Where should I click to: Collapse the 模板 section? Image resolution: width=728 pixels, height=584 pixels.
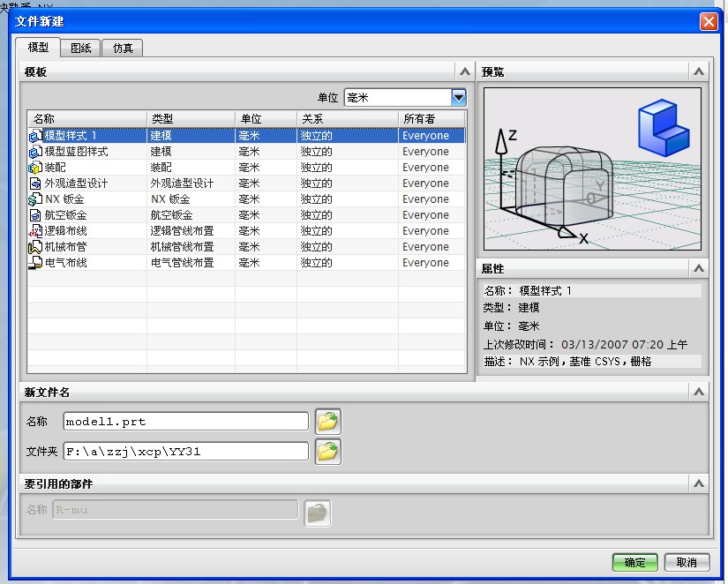465,72
